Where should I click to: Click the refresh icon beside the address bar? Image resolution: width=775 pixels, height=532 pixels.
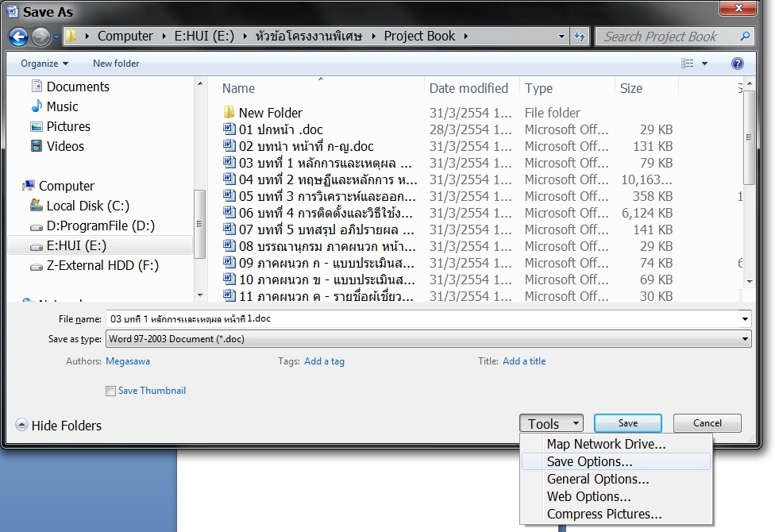580,37
